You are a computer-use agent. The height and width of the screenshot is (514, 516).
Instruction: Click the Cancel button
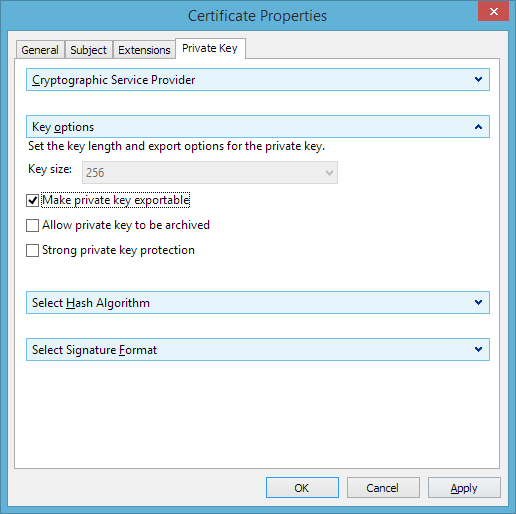tap(383, 488)
